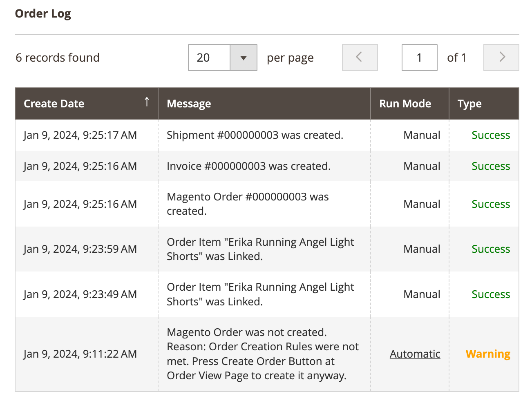Click the Magento Order #000000003 was created message
Screen dimensions: 532x405
248,204
